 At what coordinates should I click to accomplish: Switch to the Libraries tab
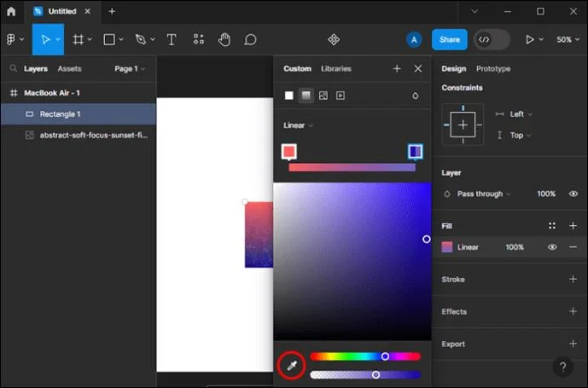point(336,68)
